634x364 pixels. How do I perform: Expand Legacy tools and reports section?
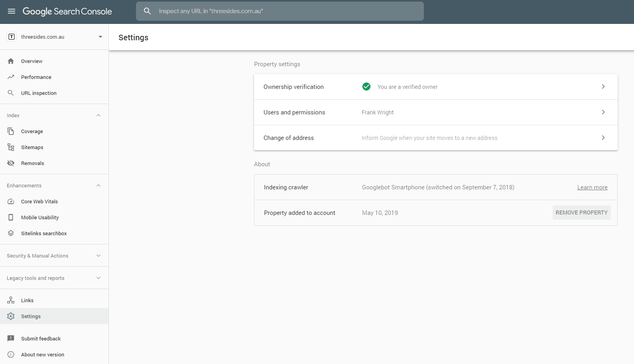98,278
